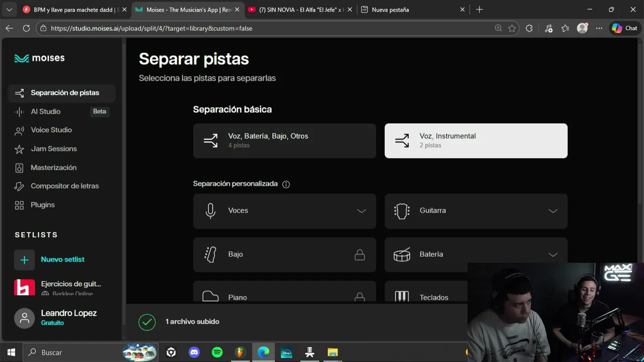Image resolution: width=644 pixels, height=362 pixels.
Task: Open the tab search dropdown
Action: tap(9, 10)
